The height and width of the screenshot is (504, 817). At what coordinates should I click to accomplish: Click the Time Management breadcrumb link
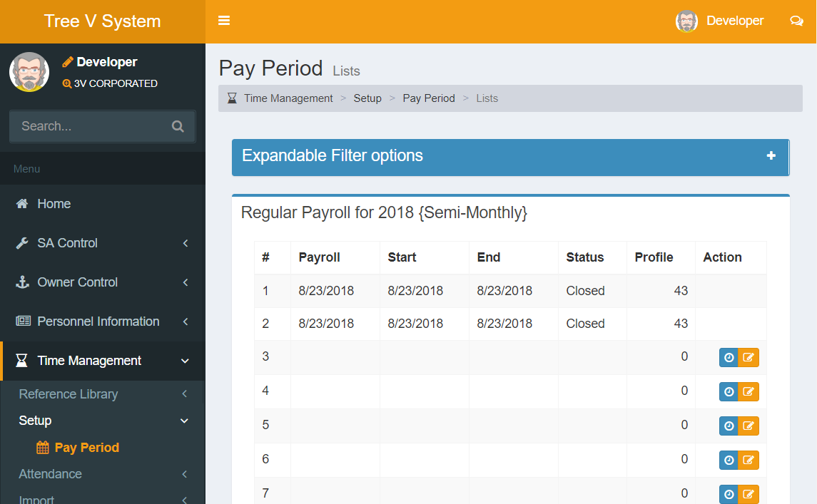(288, 98)
